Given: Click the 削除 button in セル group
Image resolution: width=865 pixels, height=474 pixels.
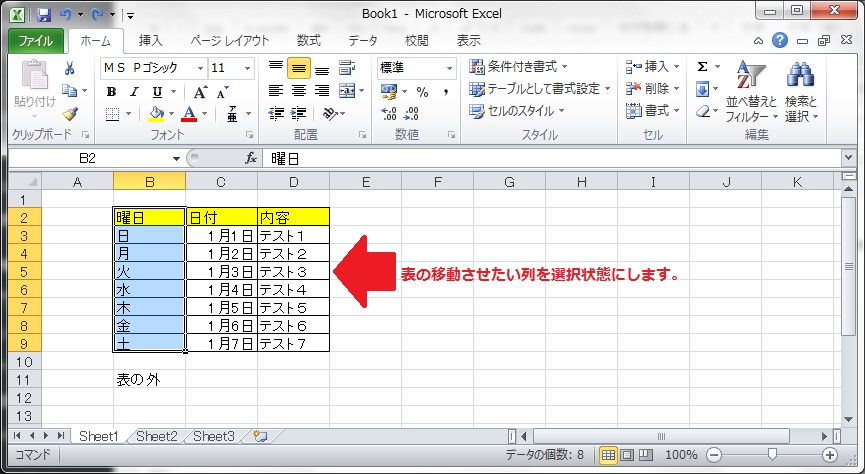Looking at the screenshot, I should (x=652, y=89).
